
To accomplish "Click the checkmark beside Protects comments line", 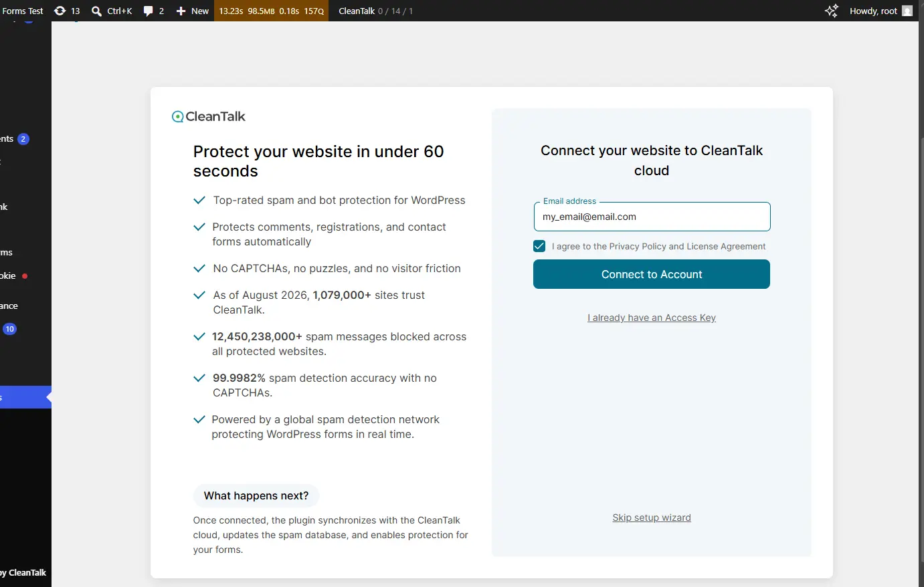I will click(199, 227).
